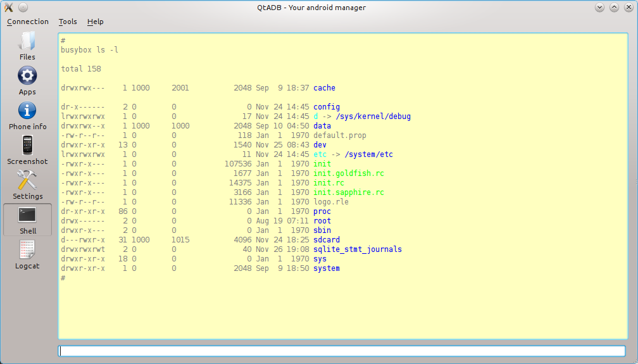Open the Apps panel

(27, 80)
